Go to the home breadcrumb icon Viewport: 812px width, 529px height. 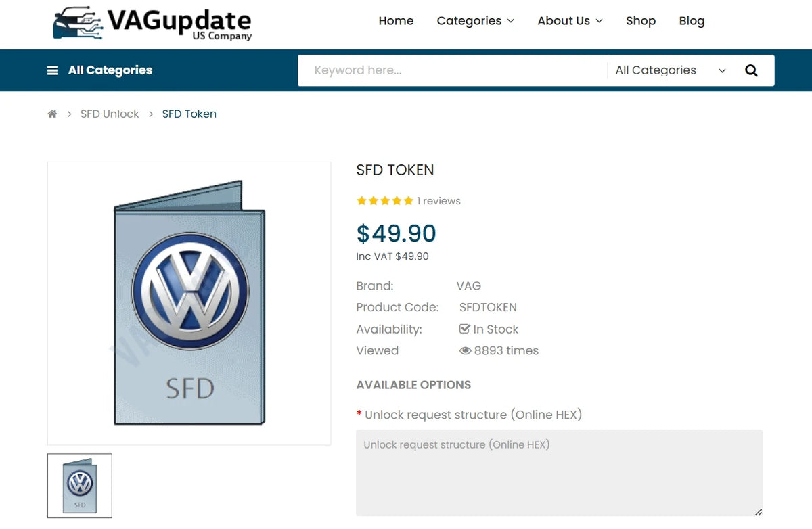52,114
